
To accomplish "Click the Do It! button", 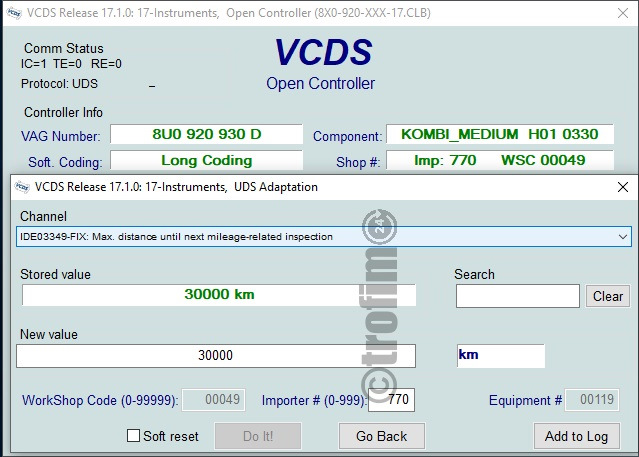I will point(258,436).
